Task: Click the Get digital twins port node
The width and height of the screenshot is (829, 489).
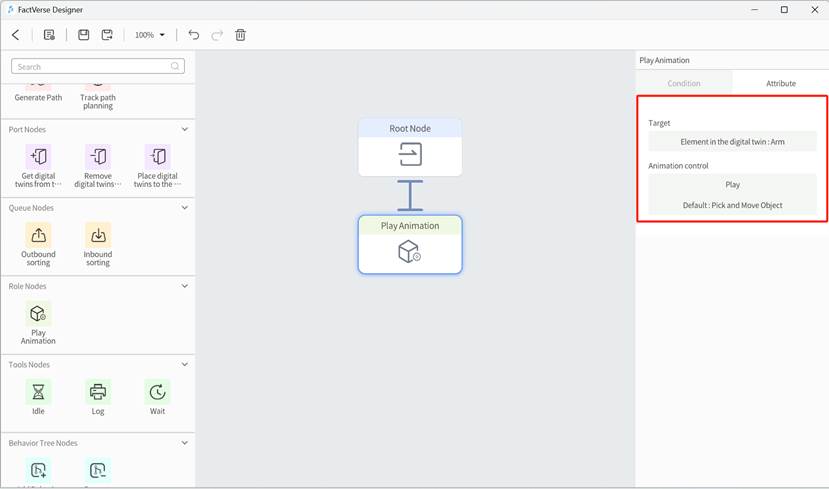Action: 38,157
